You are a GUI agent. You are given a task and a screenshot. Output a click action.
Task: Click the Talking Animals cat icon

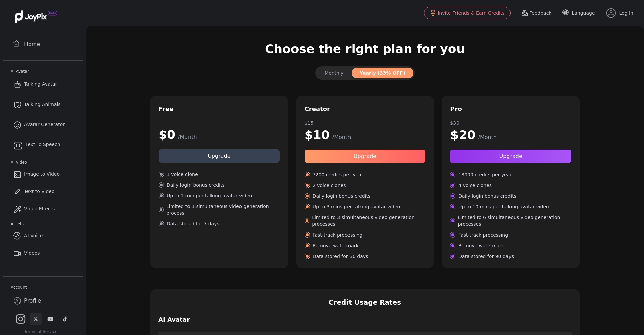(17, 105)
